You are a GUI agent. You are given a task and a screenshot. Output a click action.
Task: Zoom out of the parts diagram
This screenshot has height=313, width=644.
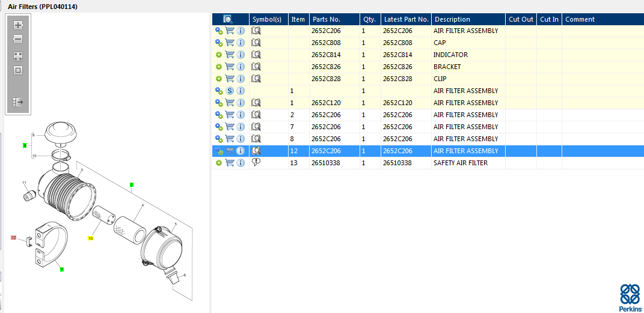click(x=18, y=39)
